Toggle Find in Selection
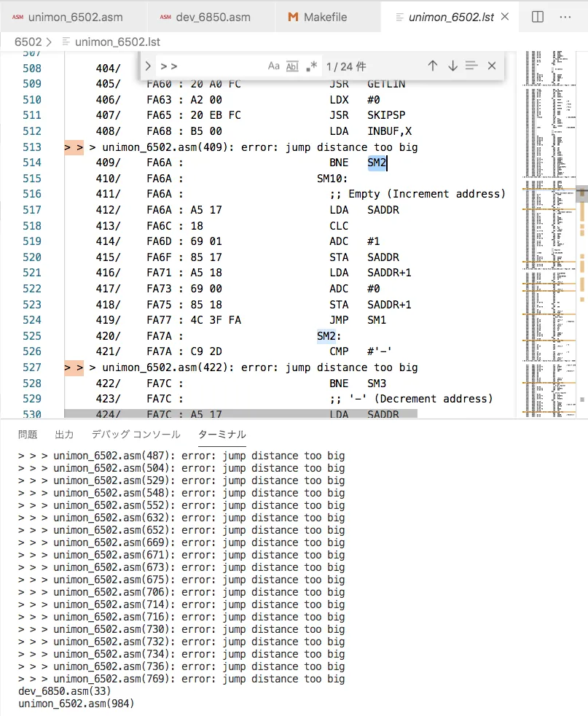The height and width of the screenshot is (716, 588). 471,66
